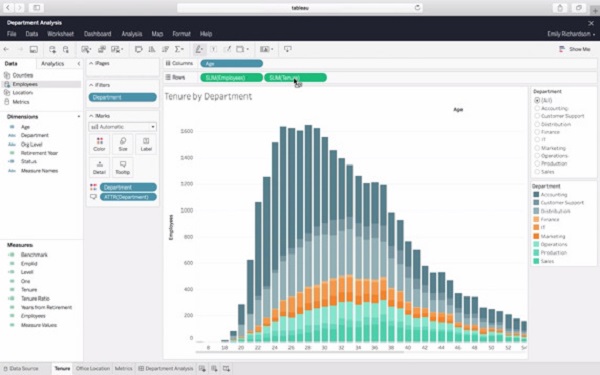Sort descending using the toolbar icon

click(x=165, y=49)
